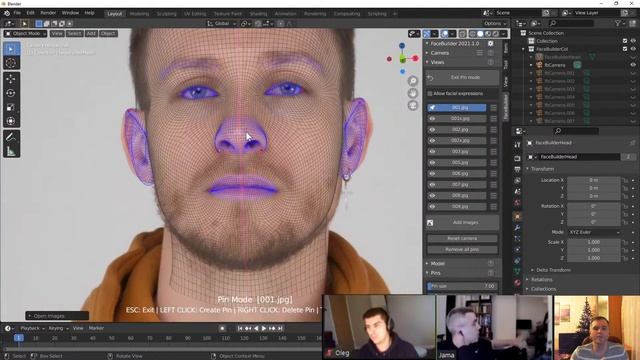Viewport: 640px width, 360px height.
Task: Click the snap magnet icon in header
Action: (258, 24)
